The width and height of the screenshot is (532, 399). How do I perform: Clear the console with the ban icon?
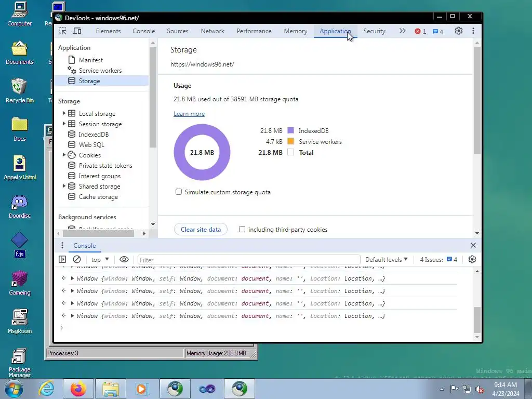(x=77, y=260)
